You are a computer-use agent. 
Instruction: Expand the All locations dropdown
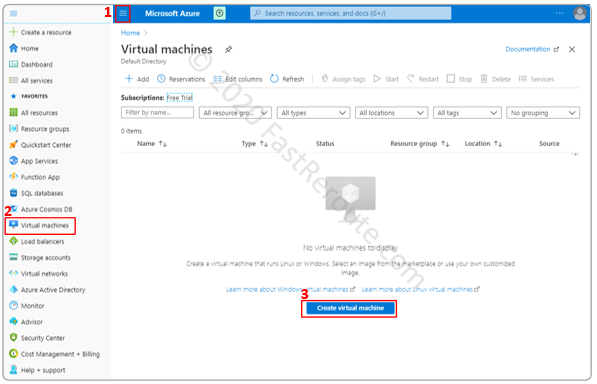pos(391,113)
